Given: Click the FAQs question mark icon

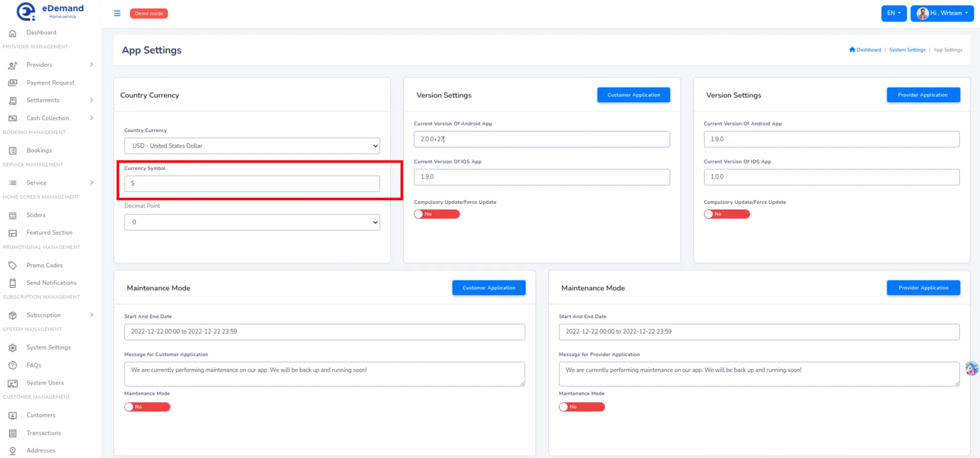Looking at the screenshot, I should (13, 366).
